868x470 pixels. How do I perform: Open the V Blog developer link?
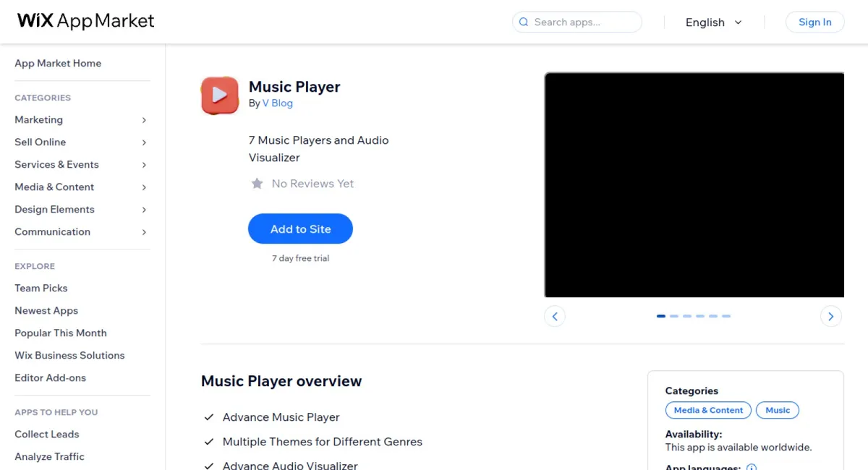click(278, 103)
